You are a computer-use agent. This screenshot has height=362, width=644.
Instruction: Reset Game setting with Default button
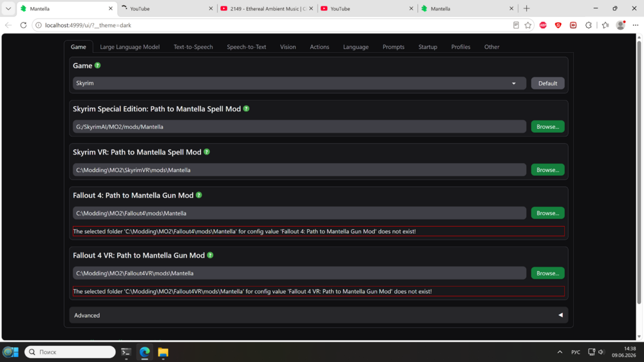[547, 83]
